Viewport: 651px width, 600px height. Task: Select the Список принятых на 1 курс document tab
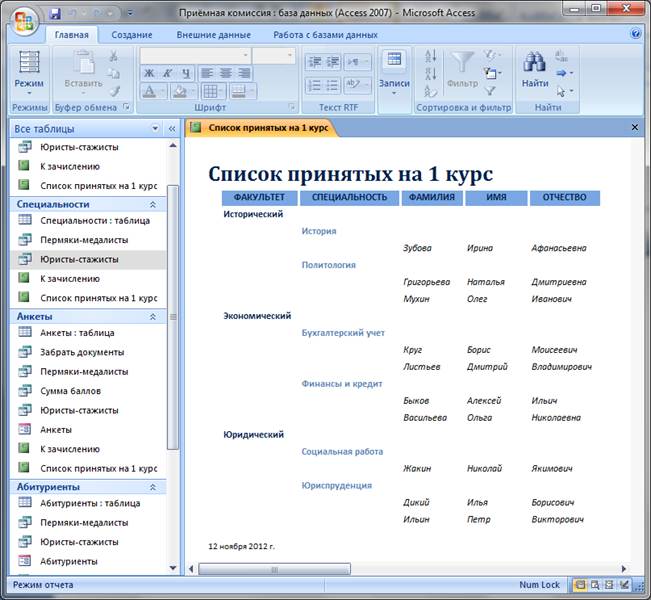tap(261, 128)
